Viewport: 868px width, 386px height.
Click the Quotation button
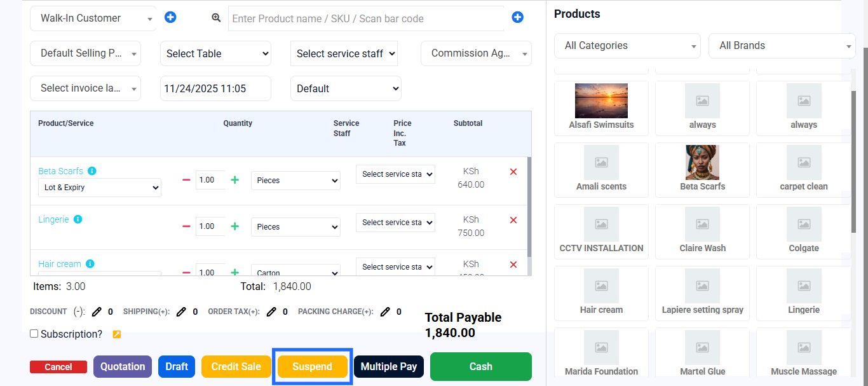click(123, 367)
